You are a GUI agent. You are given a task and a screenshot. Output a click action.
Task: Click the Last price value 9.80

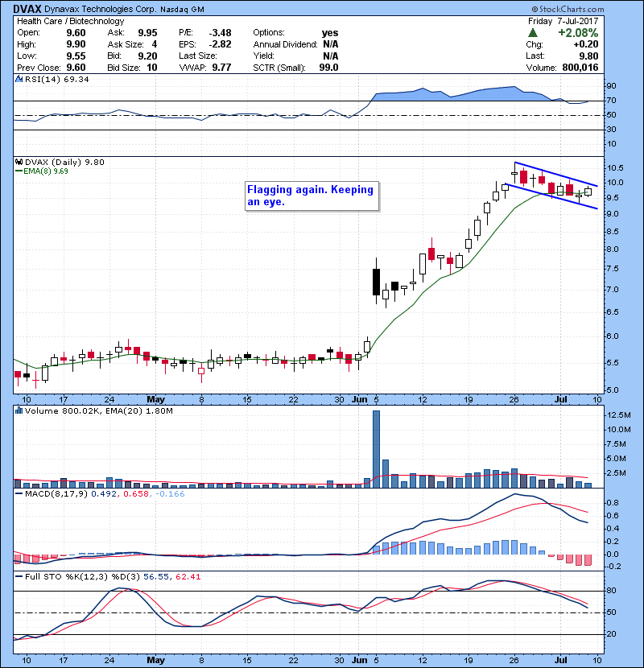(588, 56)
